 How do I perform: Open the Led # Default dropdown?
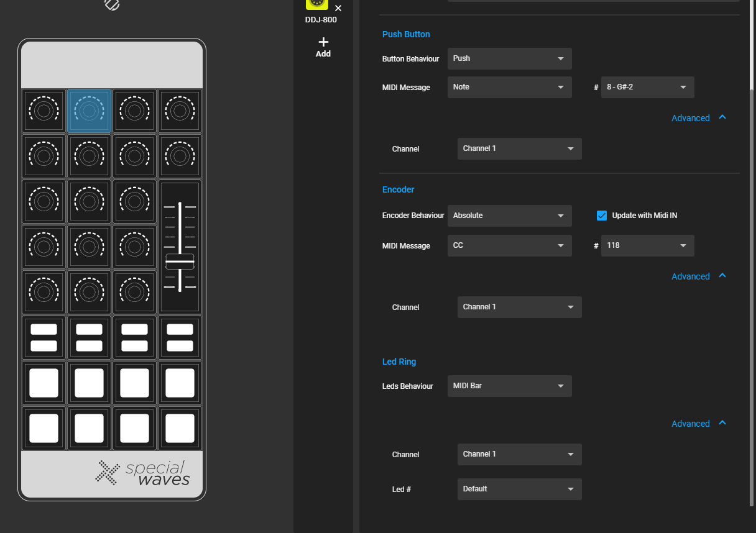[519, 489]
